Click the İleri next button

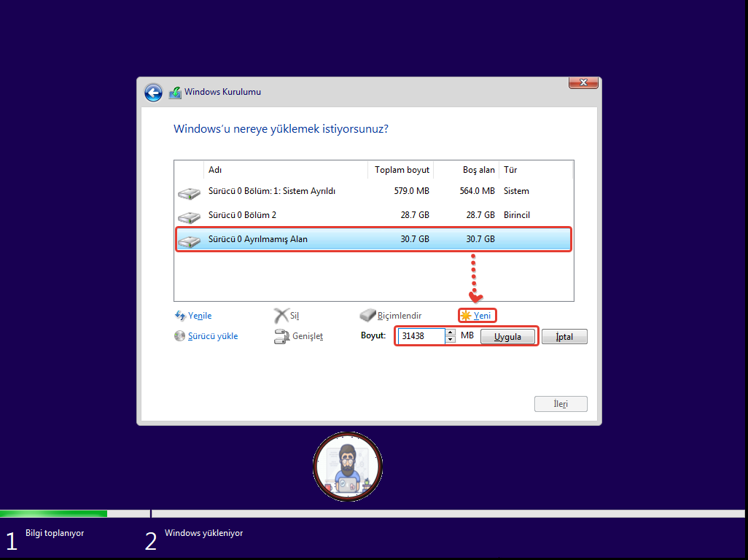(561, 404)
